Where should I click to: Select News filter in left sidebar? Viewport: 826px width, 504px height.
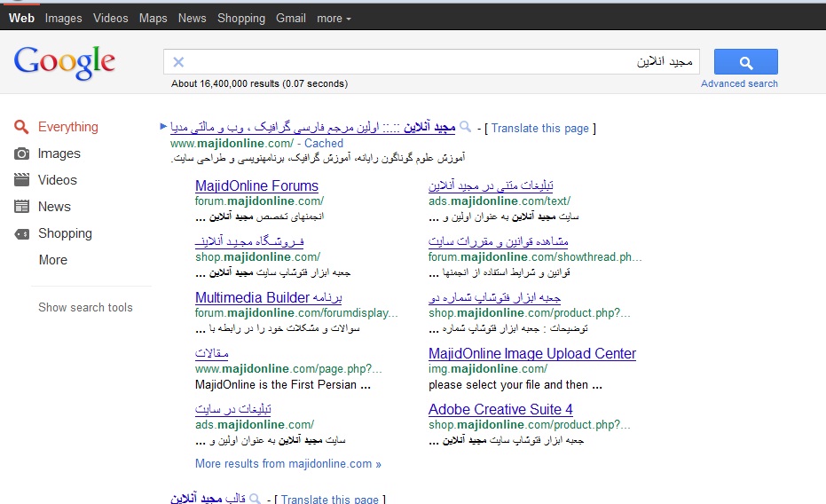[54, 207]
